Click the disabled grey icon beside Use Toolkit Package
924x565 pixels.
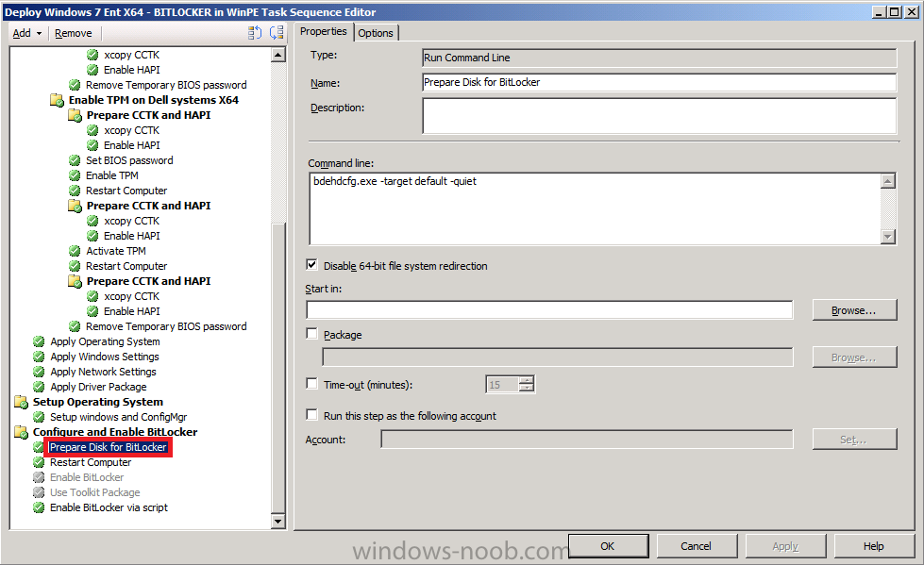[x=39, y=492]
